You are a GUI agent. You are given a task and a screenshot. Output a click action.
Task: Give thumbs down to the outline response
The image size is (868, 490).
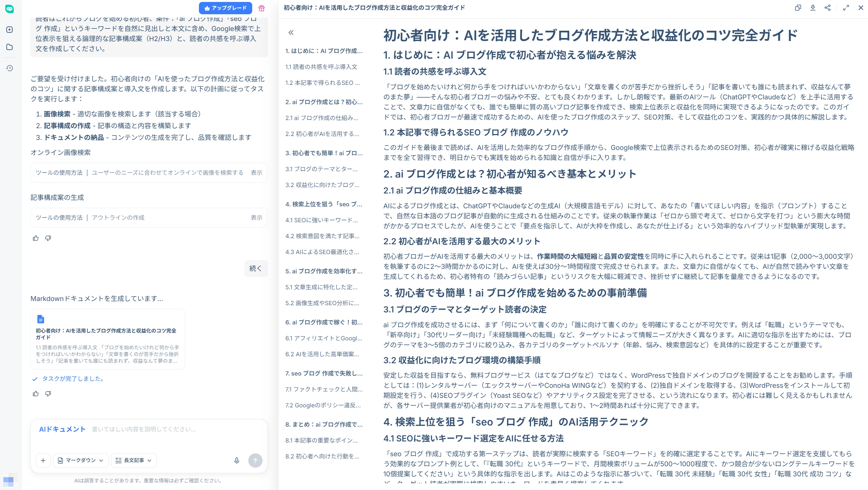[x=48, y=238]
